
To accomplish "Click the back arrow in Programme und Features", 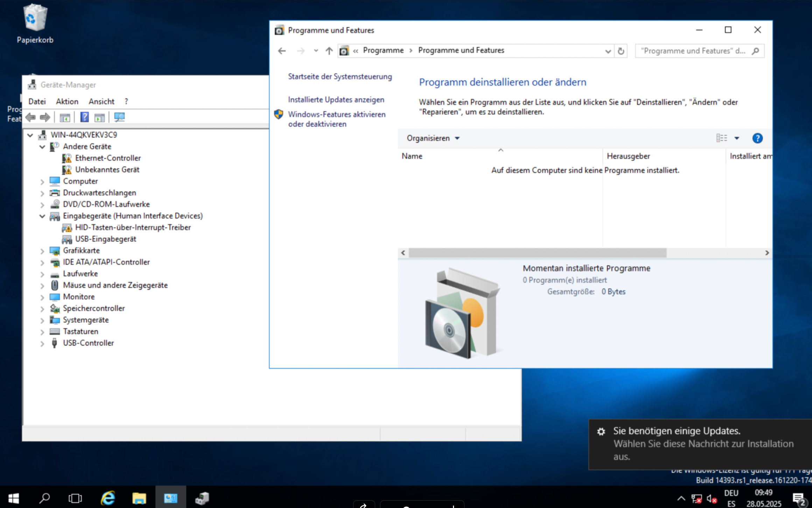I will pos(282,51).
